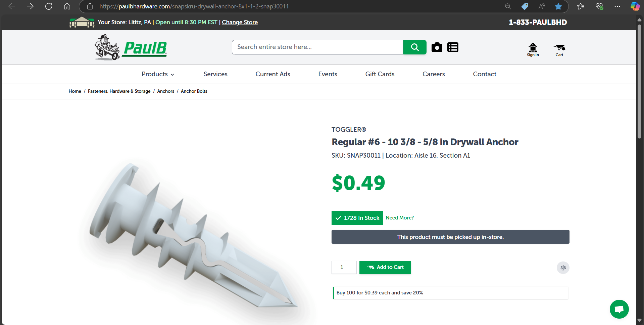Add the drywall anchor to cart
This screenshot has width=644, height=325.
point(385,268)
